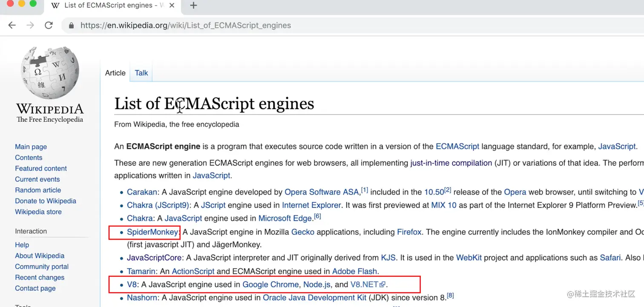
Task: Click the JavaScriptCore engine link
Action: [x=154, y=258]
